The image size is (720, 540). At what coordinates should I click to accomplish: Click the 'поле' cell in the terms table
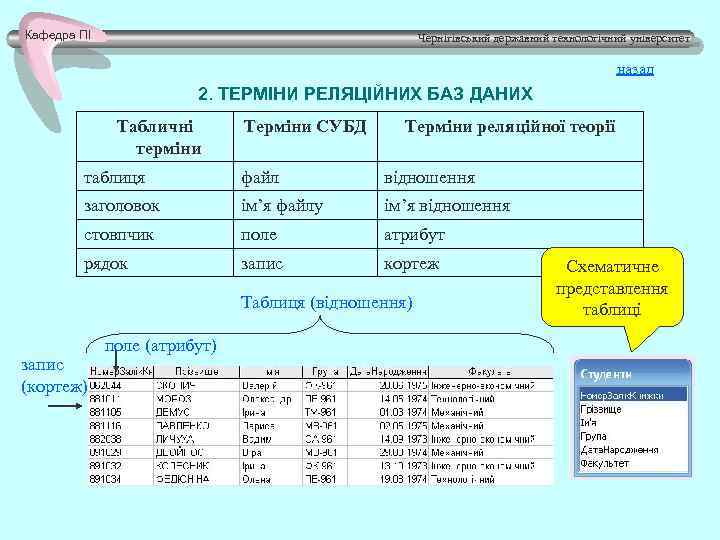pyautogui.click(x=305, y=235)
